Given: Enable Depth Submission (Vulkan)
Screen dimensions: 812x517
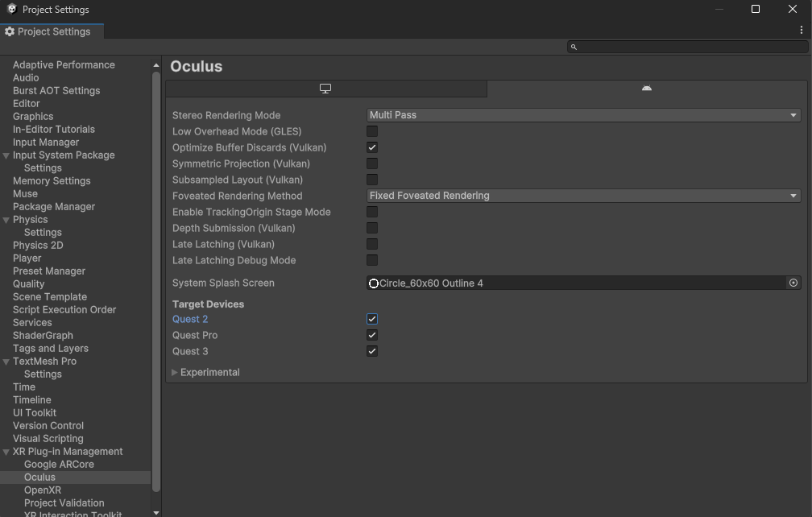Looking at the screenshot, I should 372,228.
